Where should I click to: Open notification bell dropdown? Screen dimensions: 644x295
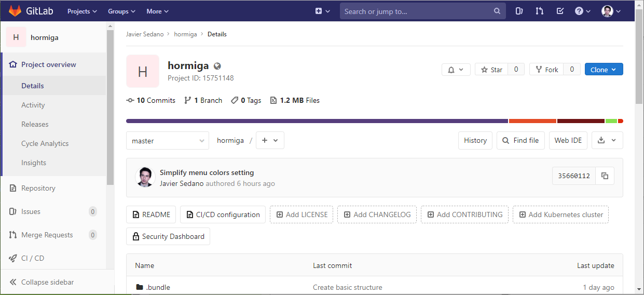[x=456, y=70]
